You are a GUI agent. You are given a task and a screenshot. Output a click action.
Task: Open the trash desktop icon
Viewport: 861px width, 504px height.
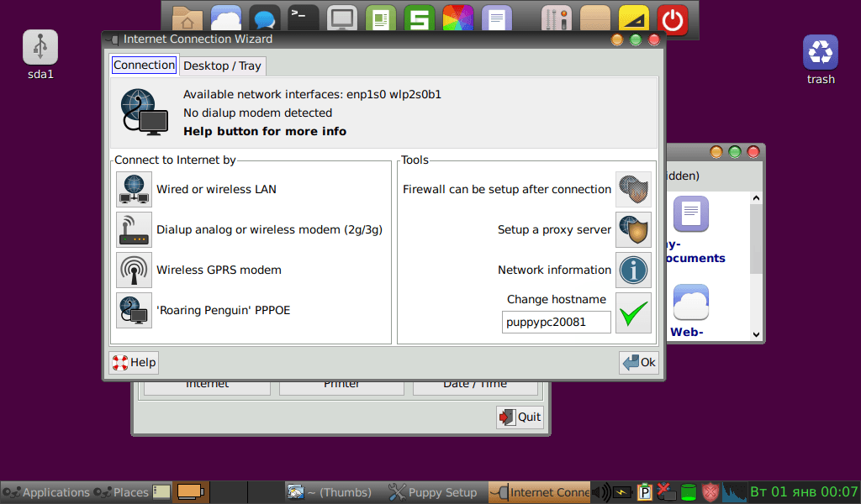click(821, 52)
